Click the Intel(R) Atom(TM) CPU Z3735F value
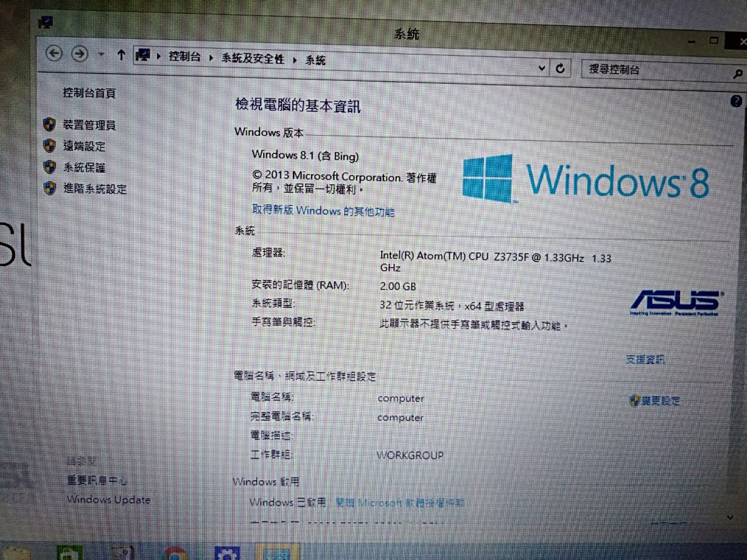747x560 pixels. click(x=495, y=261)
